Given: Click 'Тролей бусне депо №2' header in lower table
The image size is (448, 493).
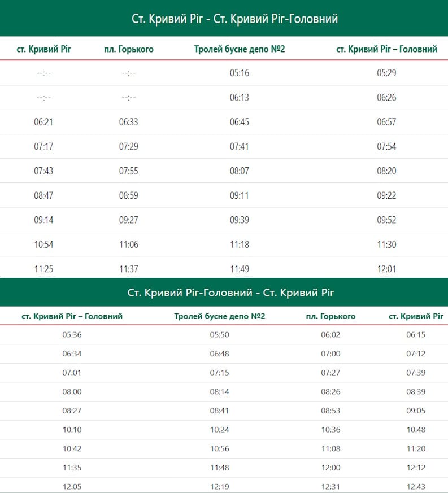Looking at the screenshot, I should pos(220,316).
